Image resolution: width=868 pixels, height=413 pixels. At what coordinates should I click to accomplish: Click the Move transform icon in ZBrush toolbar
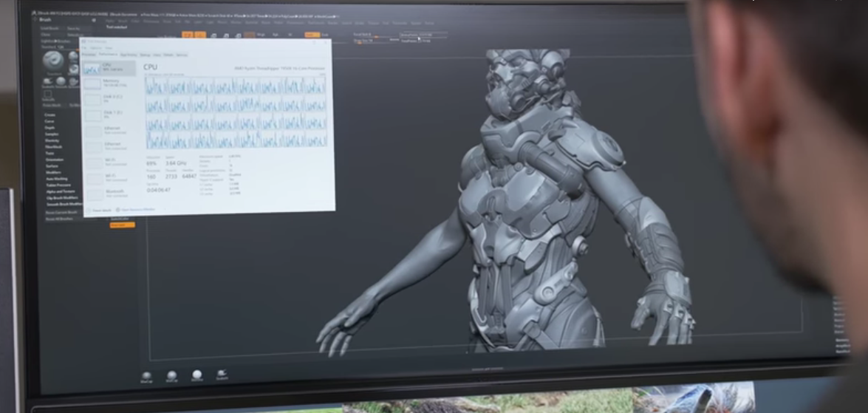(213, 35)
